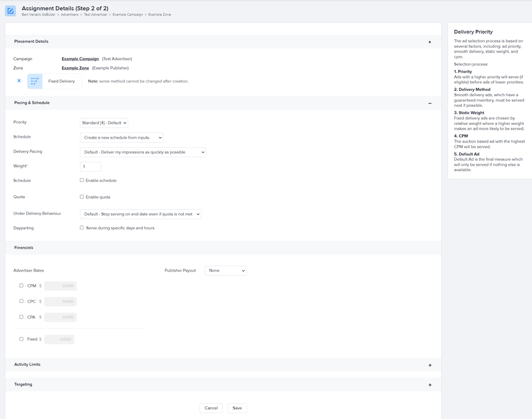Image resolution: width=532 pixels, height=419 pixels.
Task: Check the CPA rate checkbox
Action: [21, 316]
